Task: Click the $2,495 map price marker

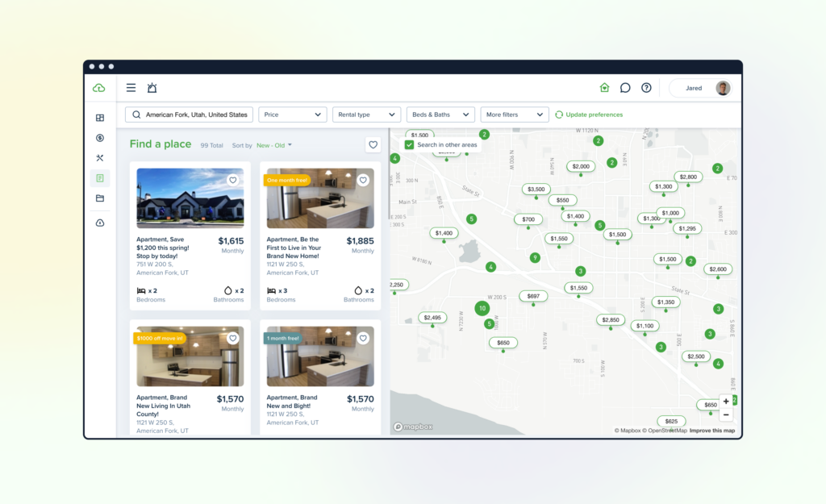Action: click(432, 318)
